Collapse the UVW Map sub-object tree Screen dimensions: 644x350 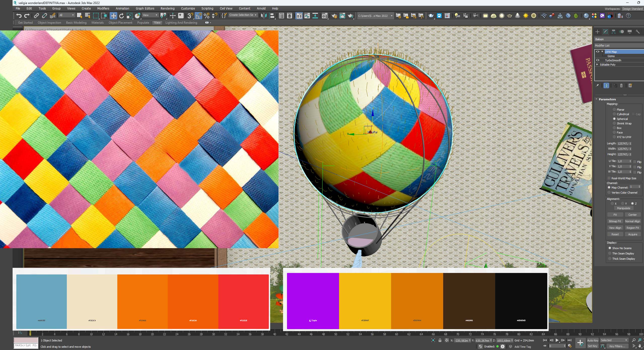click(x=602, y=52)
